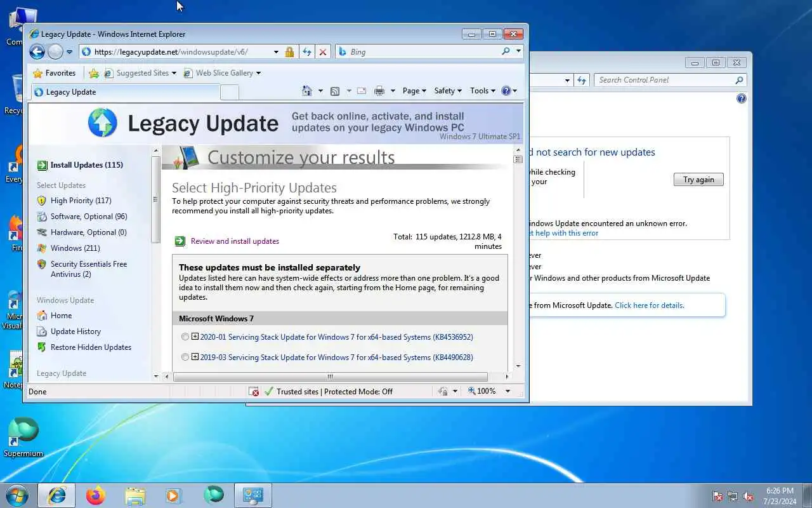Expand details for 2020-01 Servicing Stack Update
812x508 pixels.
click(195, 337)
